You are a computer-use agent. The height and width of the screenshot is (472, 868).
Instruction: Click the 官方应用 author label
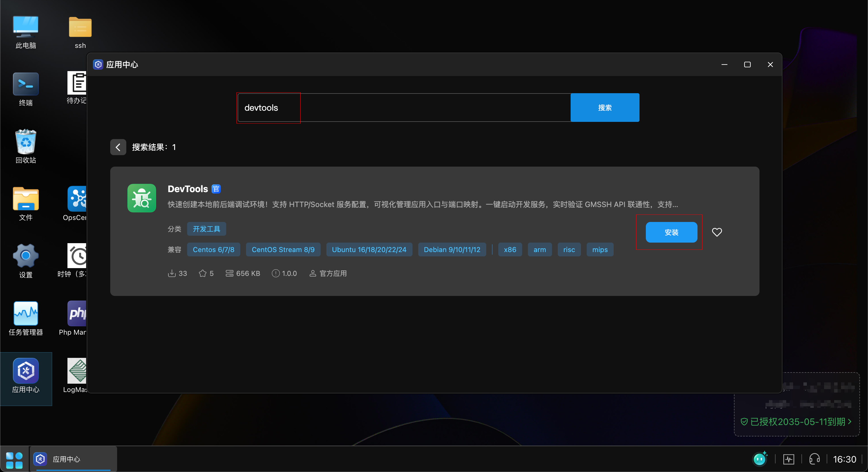(328, 273)
